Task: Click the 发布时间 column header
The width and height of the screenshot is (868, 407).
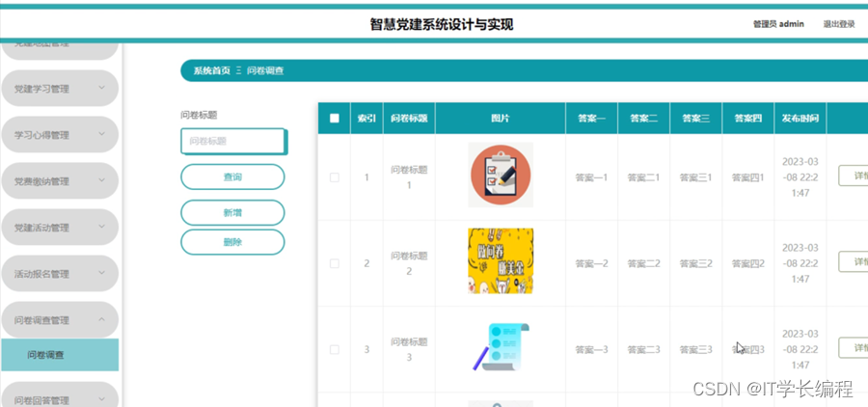Action: [x=800, y=118]
